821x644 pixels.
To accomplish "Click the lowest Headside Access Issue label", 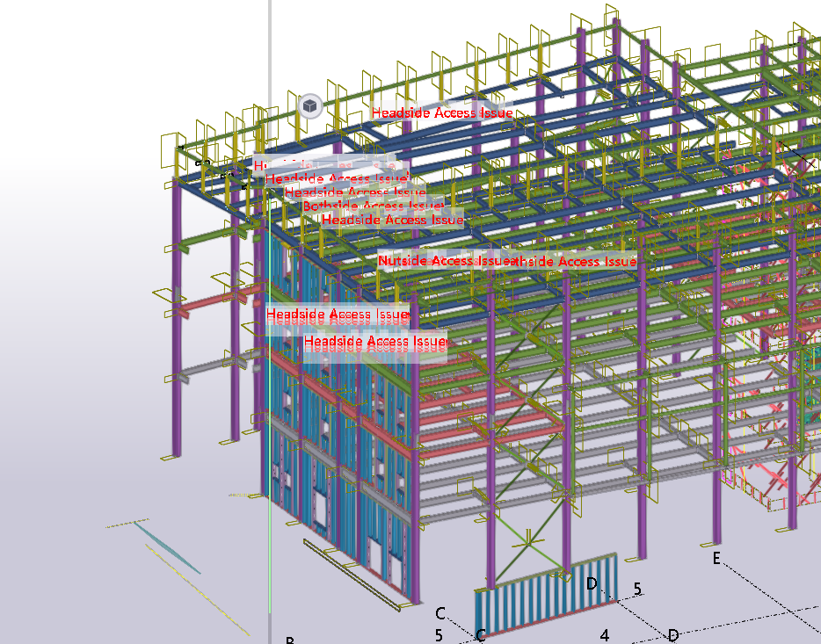I will tap(375, 341).
